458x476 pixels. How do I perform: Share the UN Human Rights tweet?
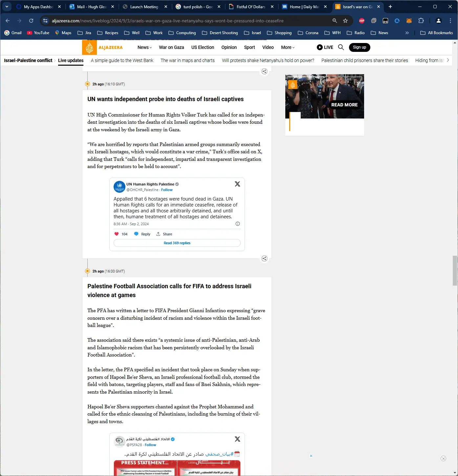164,234
